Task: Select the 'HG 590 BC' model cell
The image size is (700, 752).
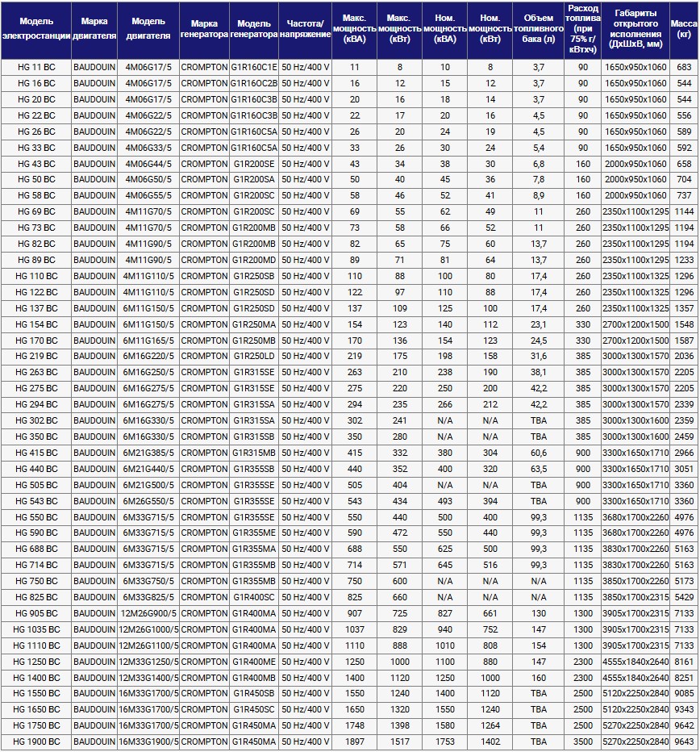Action: pos(36,533)
